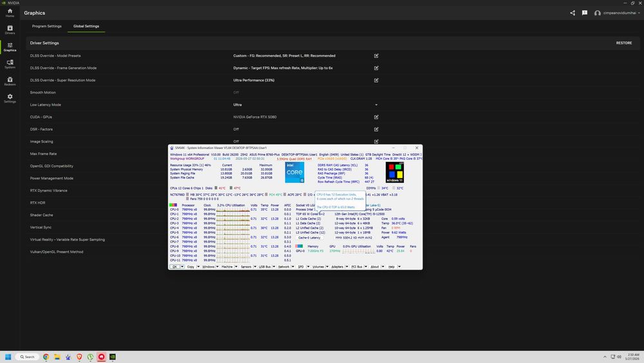Image resolution: width=644 pixels, height=363 pixels.
Task: Click the Windows Start button
Action: coord(8,357)
